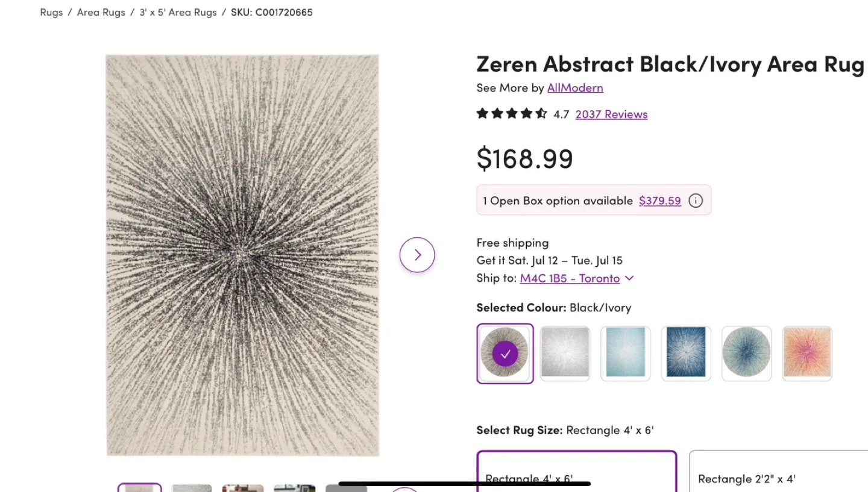The height and width of the screenshot is (492, 868).
Task: View the 2037 Reviews link
Action: click(611, 114)
